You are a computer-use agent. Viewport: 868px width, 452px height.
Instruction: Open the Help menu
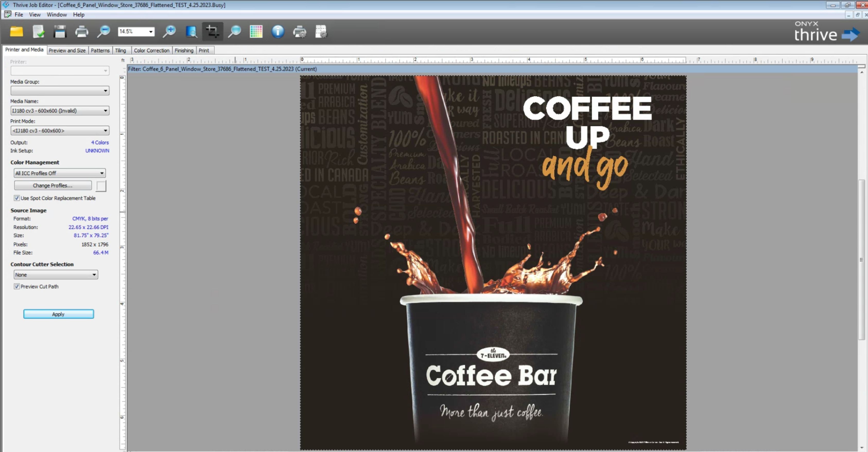pyautogui.click(x=79, y=14)
